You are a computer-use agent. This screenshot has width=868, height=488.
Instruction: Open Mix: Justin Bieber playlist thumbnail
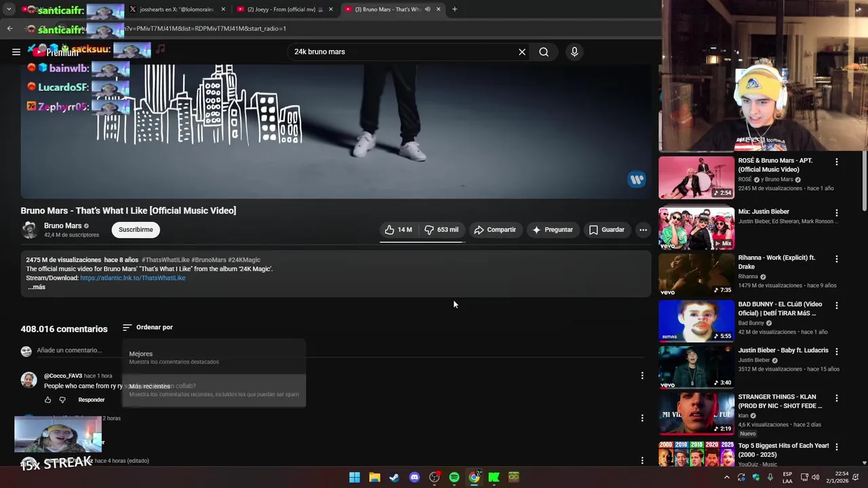pos(696,228)
